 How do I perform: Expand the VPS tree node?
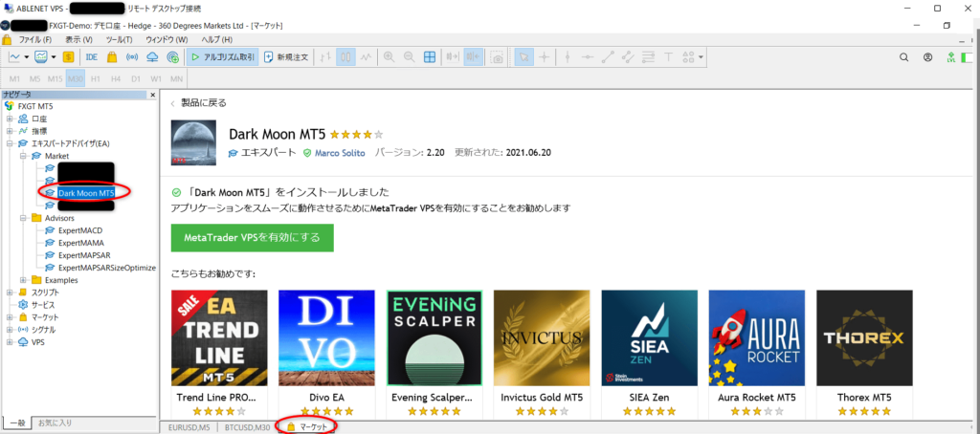pyautogui.click(x=10, y=341)
